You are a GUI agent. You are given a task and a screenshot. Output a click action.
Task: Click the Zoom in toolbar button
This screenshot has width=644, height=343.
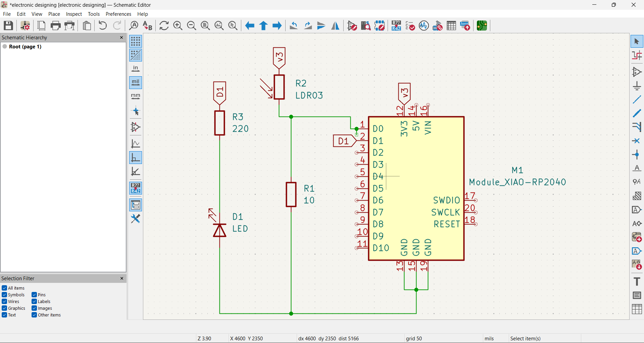[x=178, y=26]
